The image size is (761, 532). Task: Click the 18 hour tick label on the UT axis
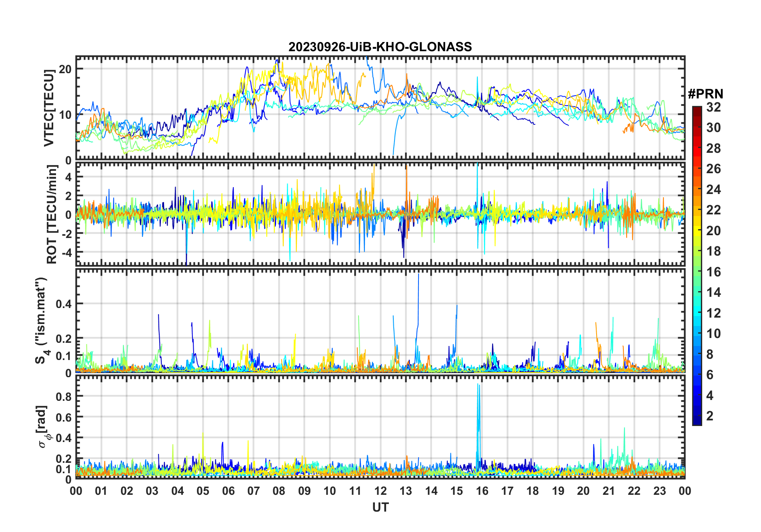click(x=533, y=491)
